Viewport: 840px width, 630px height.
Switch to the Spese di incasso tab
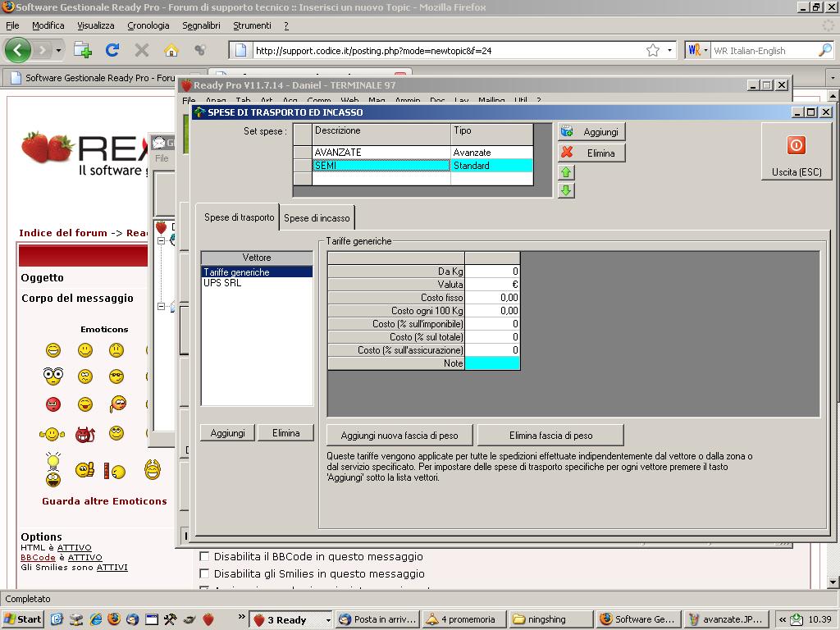click(317, 218)
